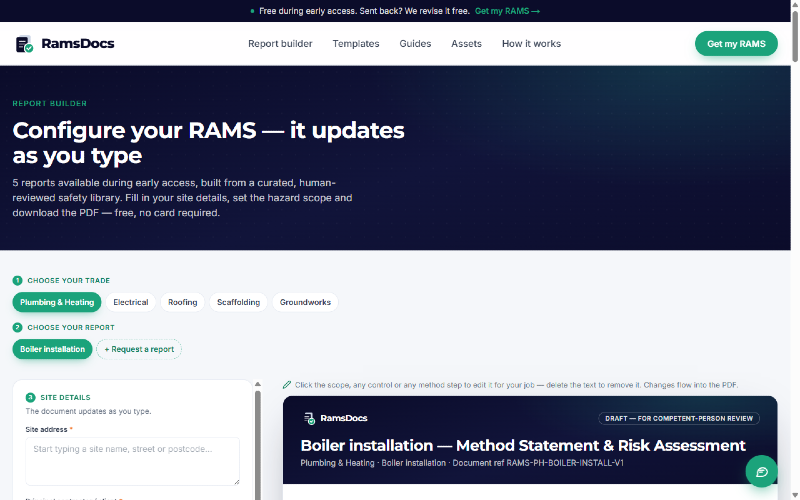Click the pencil edit hint icon
This screenshot has height=500, width=800.
pyautogui.click(x=287, y=385)
